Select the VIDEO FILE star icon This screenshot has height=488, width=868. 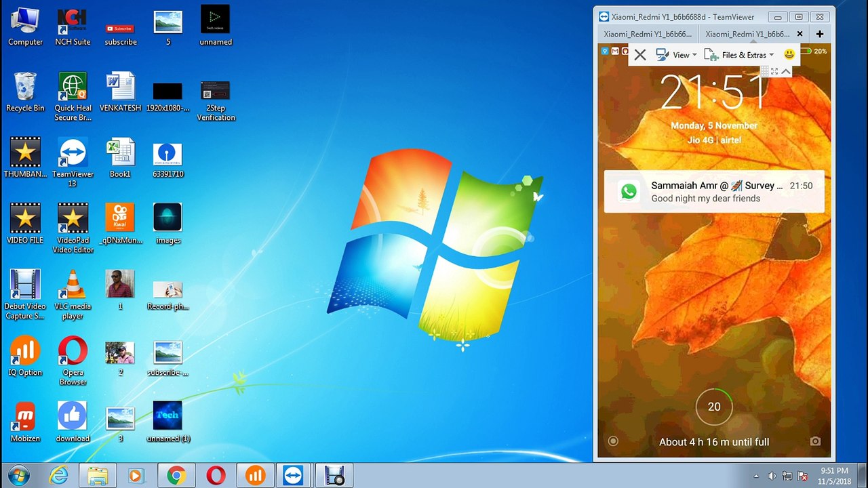tap(25, 224)
